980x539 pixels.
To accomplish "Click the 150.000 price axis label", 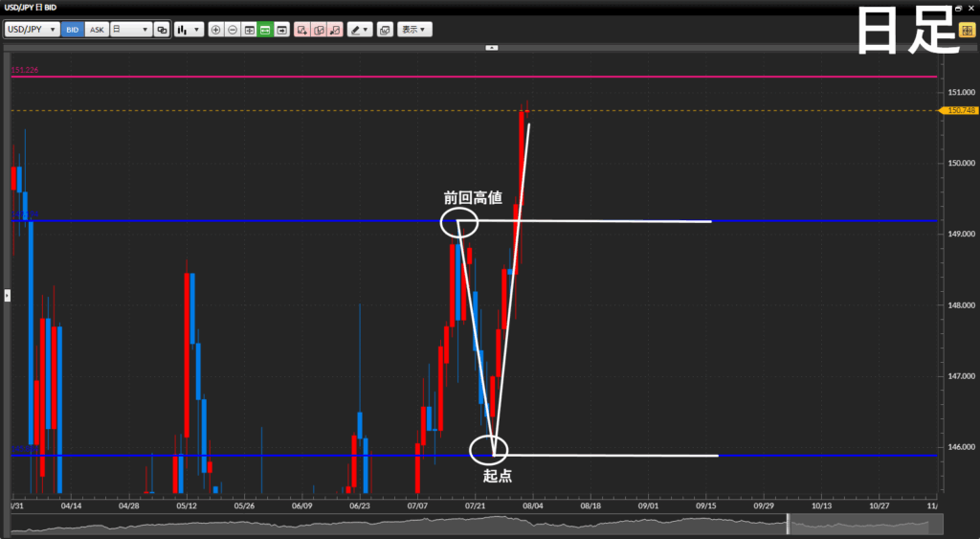I will pos(961,163).
